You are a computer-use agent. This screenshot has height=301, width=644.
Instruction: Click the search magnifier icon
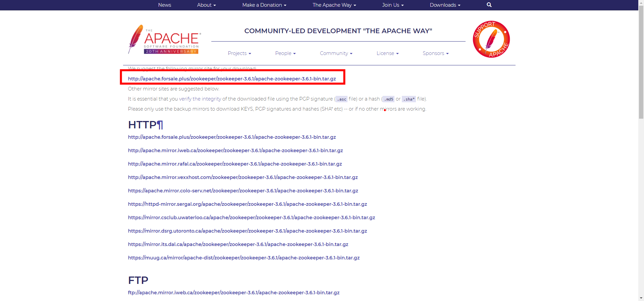coord(489,5)
